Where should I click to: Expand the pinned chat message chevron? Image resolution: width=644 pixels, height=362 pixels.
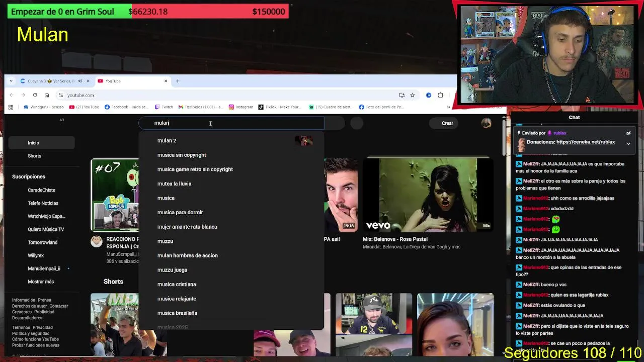coord(628,144)
